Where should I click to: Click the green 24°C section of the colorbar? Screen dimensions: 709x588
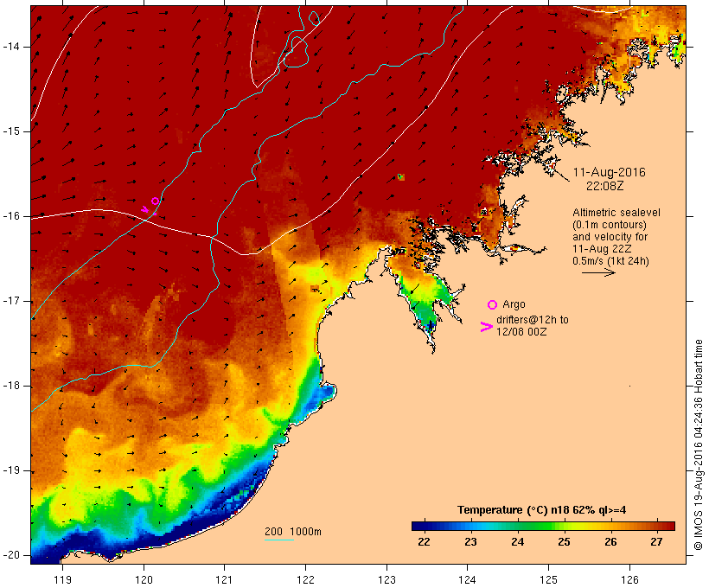[x=518, y=526]
